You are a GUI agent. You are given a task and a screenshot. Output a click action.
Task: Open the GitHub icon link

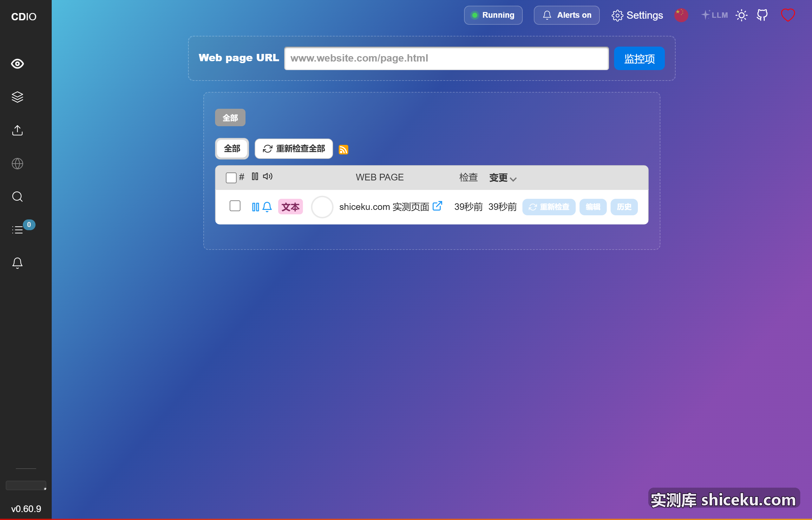pos(762,15)
